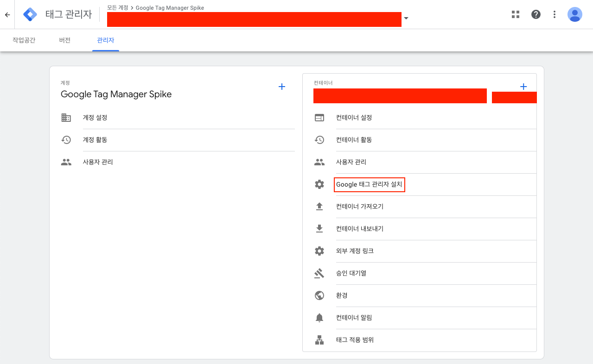Click the 태그 적용 범위 hierarchy icon
The width and height of the screenshot is (593, 364).
319,340
